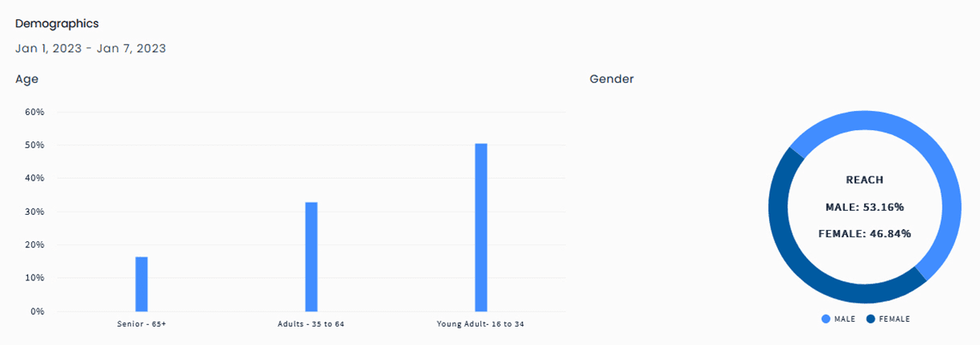980x345 pixels.
Task: Toggle the MALE legend label
Action: pos(845,319)
